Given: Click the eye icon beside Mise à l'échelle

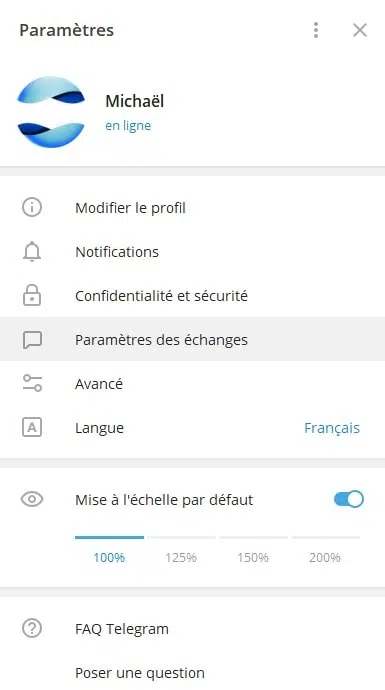Looking at the screenshot, I should (32, 499).
